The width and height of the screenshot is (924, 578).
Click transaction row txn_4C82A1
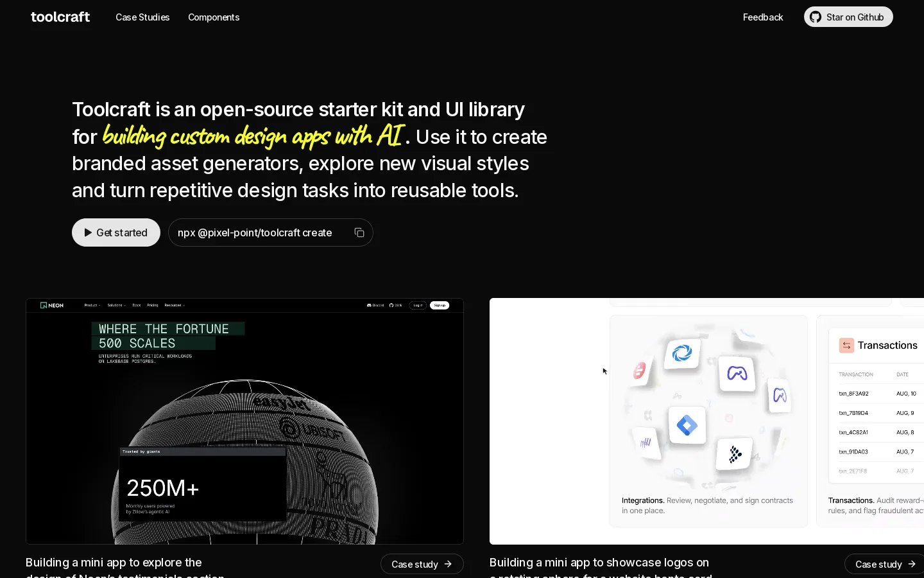[x=878, y=432]
